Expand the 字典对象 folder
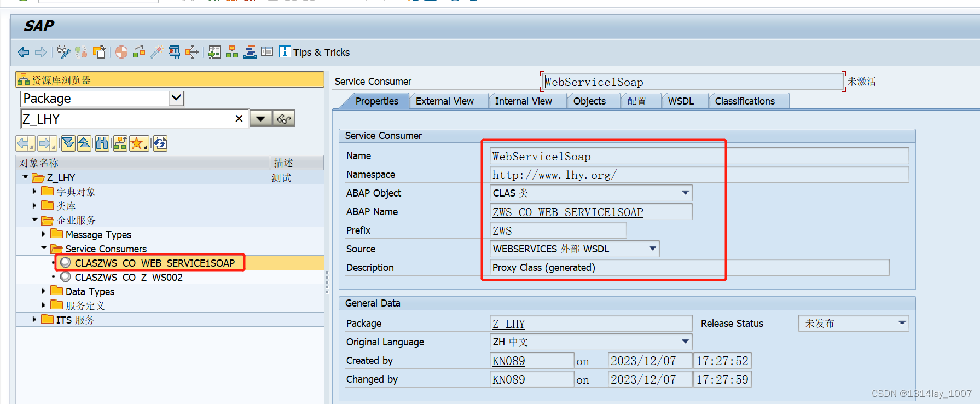The height and width of the screenshot is (404, 980). pos(34,191)
